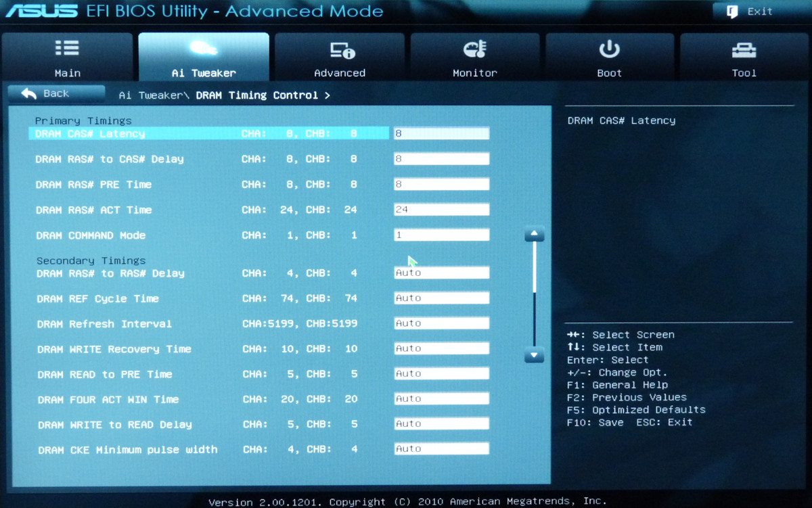Click the Secondary Timings heading

tap(91, 260)
